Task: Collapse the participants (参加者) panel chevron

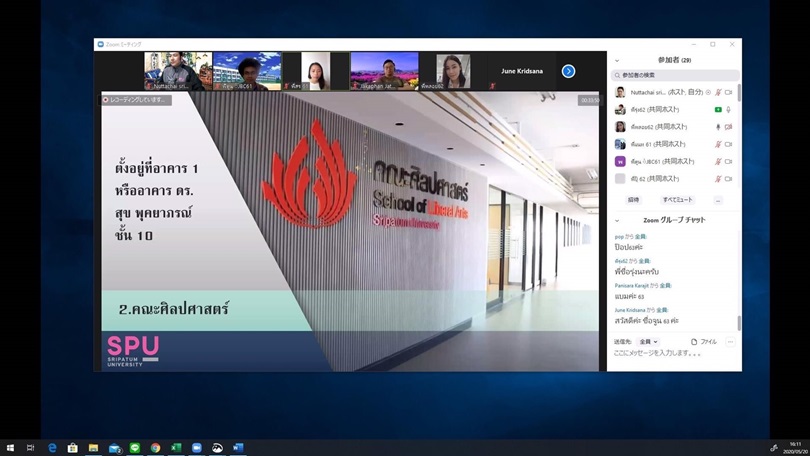Action: point(617,60)
